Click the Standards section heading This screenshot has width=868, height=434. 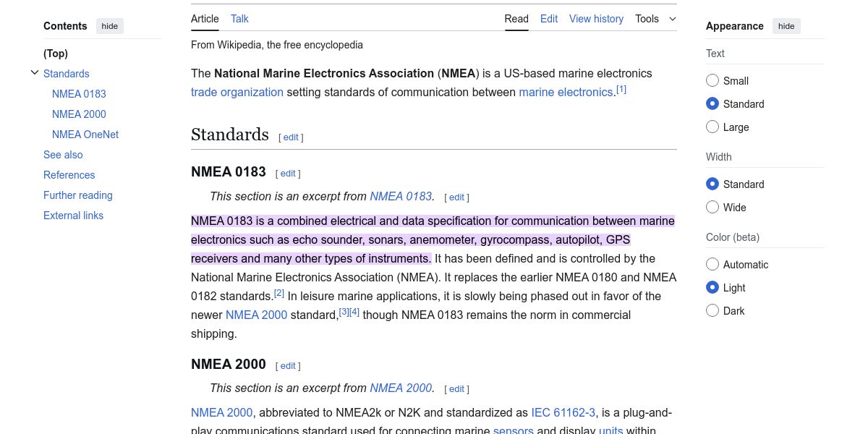[x=230, y=135]
